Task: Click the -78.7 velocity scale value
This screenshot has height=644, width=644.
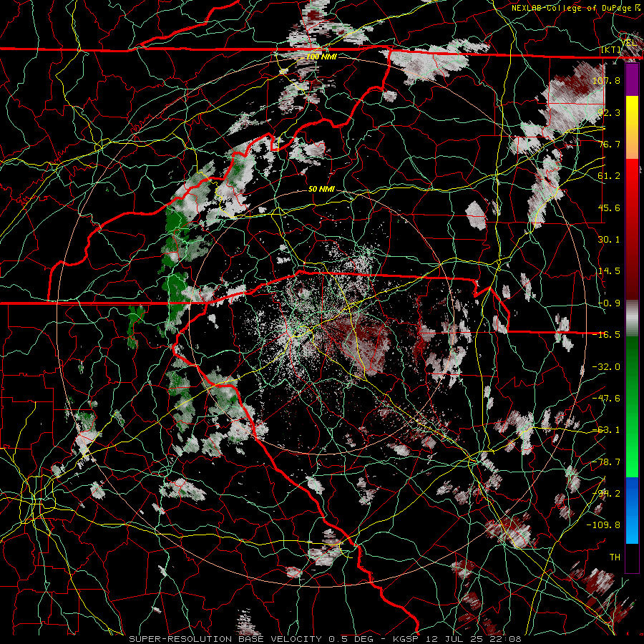Action: pyautogui.click(x=606, y=462)
